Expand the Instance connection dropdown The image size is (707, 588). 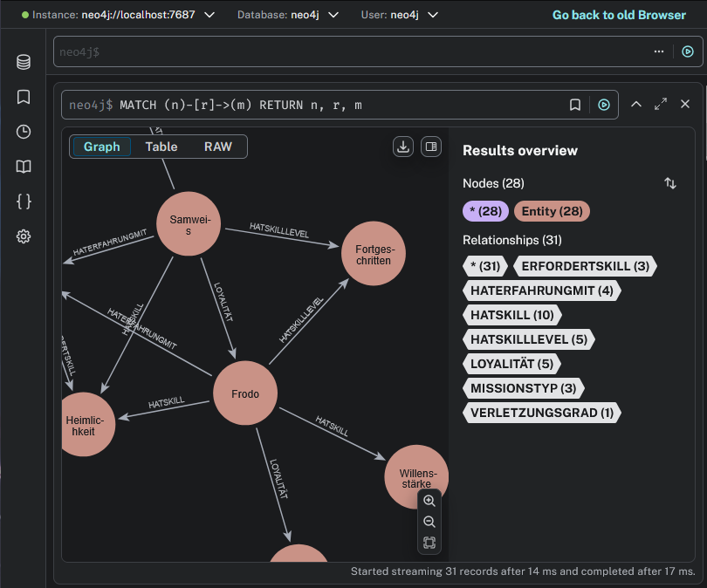(x=209, y=15)
